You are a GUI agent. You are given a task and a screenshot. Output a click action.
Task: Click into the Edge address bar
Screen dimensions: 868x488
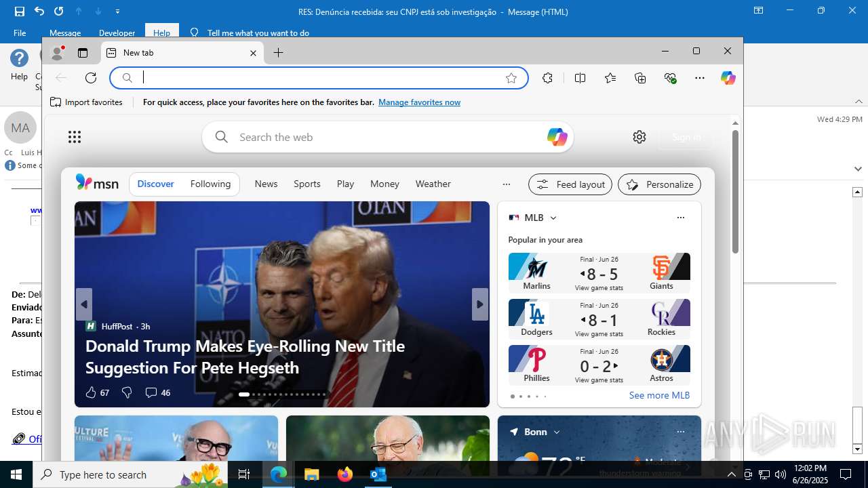[319, 78]
